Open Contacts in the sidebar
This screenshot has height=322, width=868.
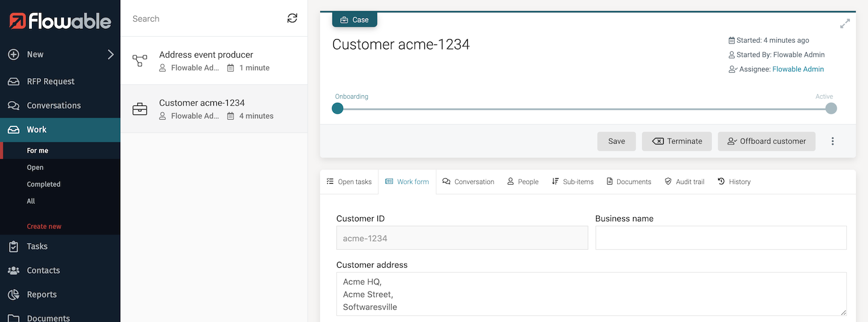click(43, 270)
